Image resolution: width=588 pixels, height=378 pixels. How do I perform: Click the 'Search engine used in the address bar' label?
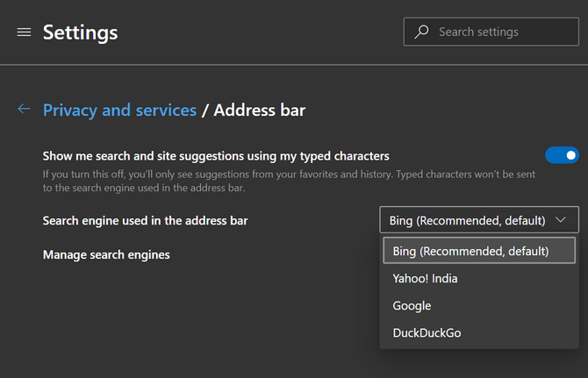pyautogui.click(x=145, y=221)
